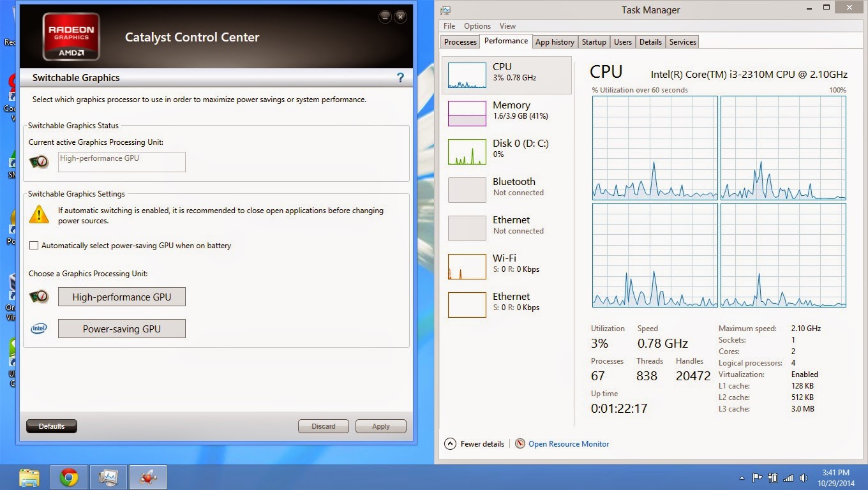Screen dimensions: 868x490
Task: Click the Discard button
Action: pyautogui.click(x=324, y=426)
